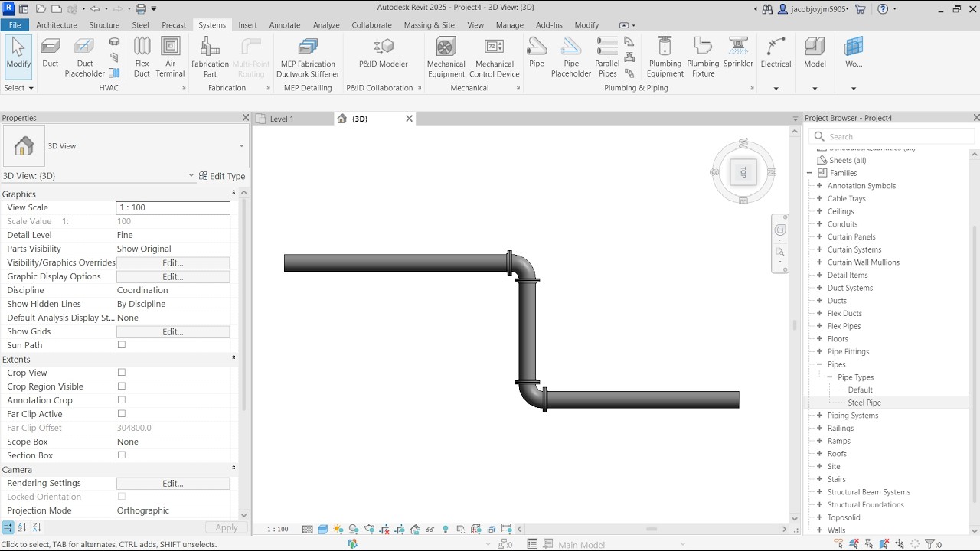The height and width of the screenshot is (551, 980).
Task: Click Edit for Rendering Settings
Action: [x=173, y=483]
